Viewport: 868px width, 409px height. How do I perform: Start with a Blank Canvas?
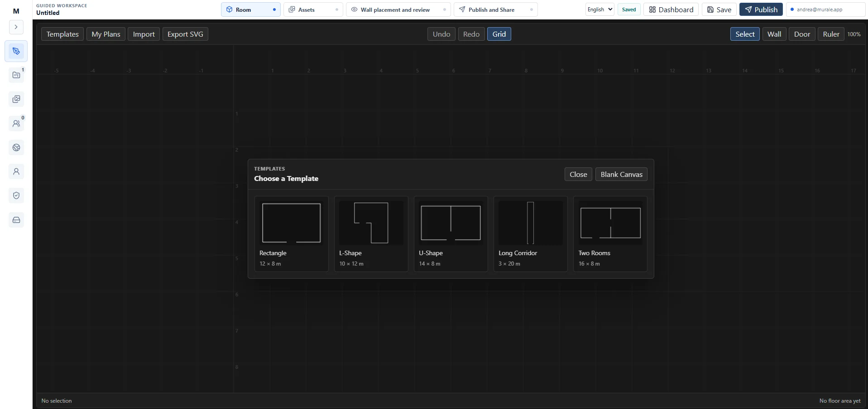point(621,174)
